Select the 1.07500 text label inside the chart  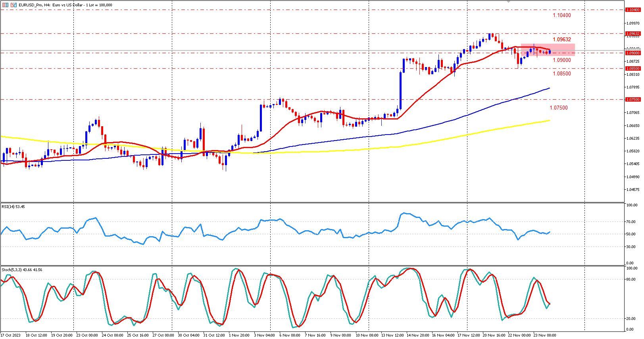click(x=558, y=108)
